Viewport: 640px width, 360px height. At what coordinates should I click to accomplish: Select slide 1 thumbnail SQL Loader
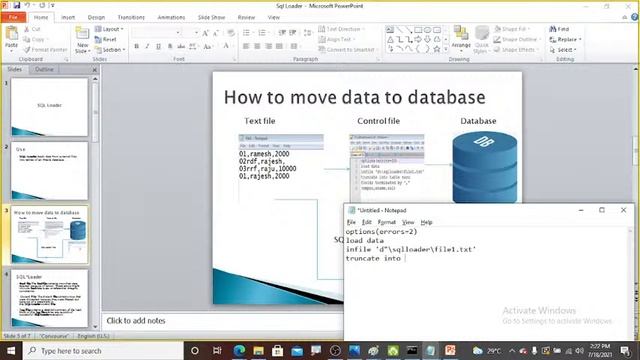49,107
